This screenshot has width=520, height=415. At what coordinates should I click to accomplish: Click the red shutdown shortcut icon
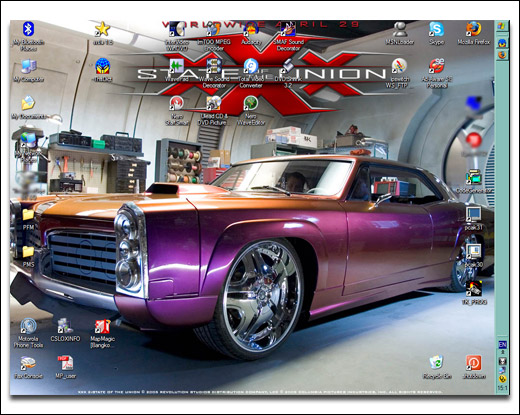pyautogui.click(x=473, y=363)
